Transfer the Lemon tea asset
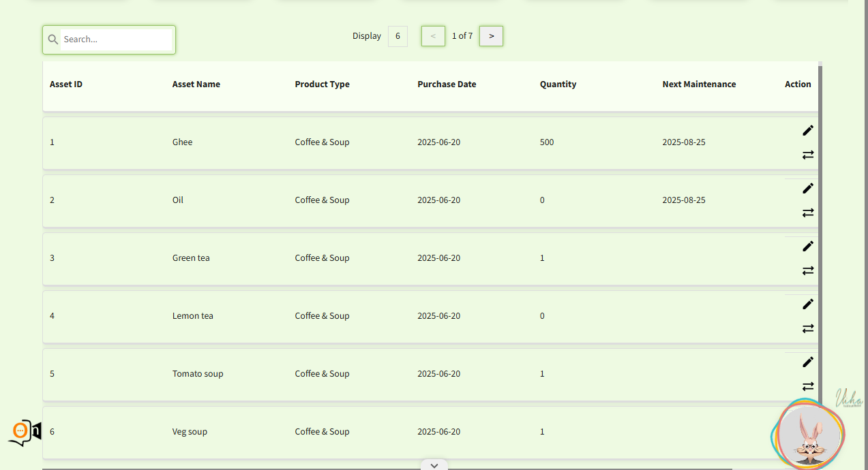868x470 pixels. (808, 328)
